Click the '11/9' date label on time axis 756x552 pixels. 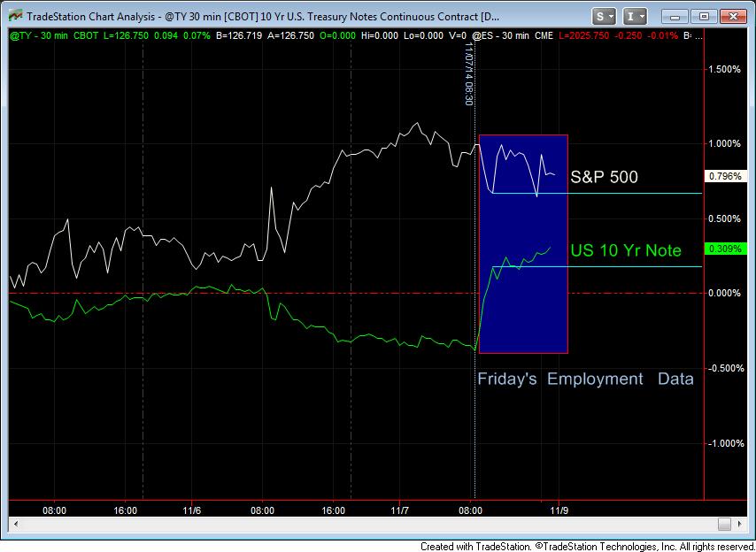[x=559, y=510]
